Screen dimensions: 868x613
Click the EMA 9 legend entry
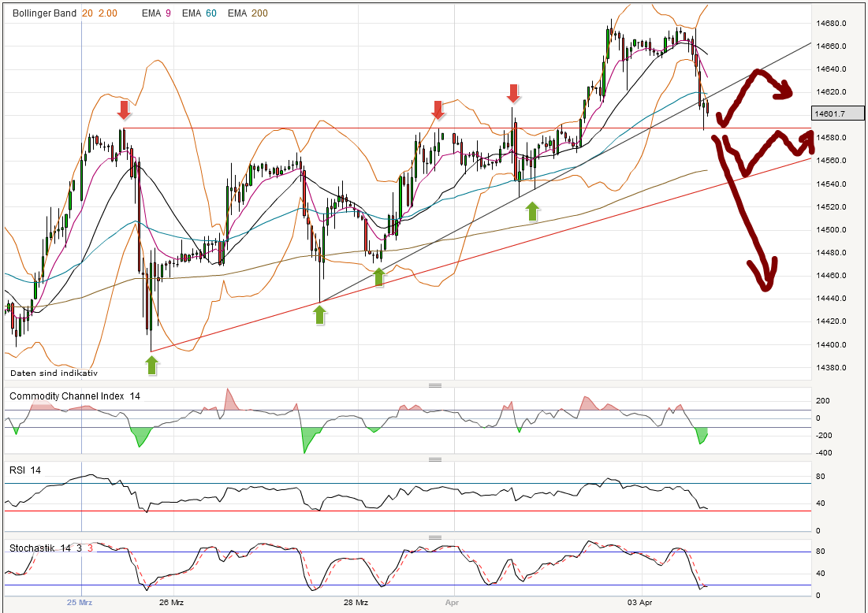click(x=156, y=13)
